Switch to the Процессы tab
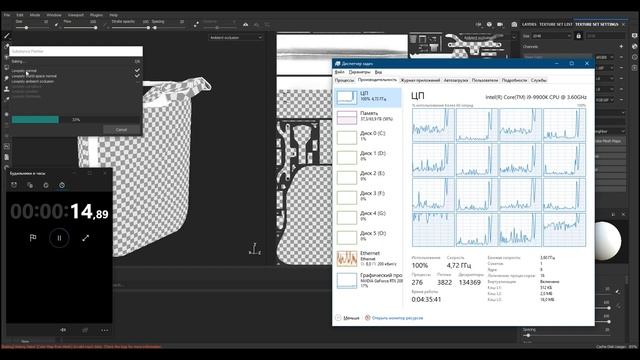This screenshot has width=640, height=360. [344, 80]
